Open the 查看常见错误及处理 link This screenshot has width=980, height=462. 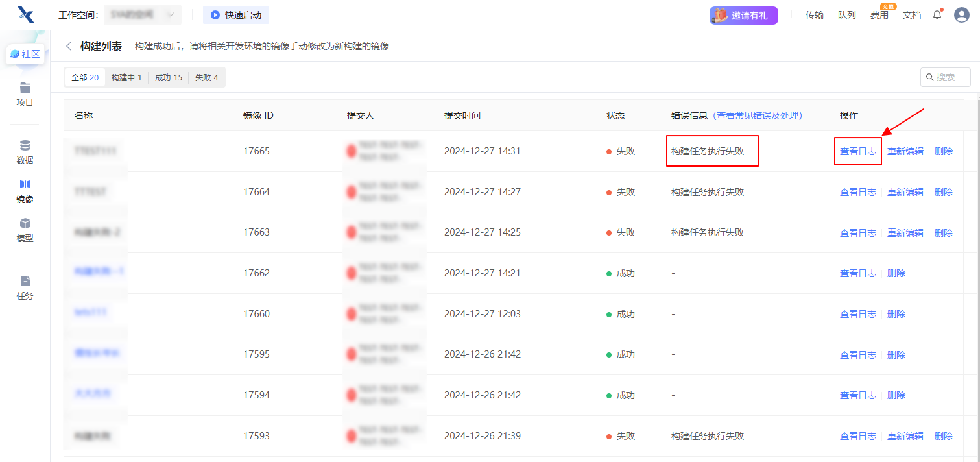coord(758,115)
